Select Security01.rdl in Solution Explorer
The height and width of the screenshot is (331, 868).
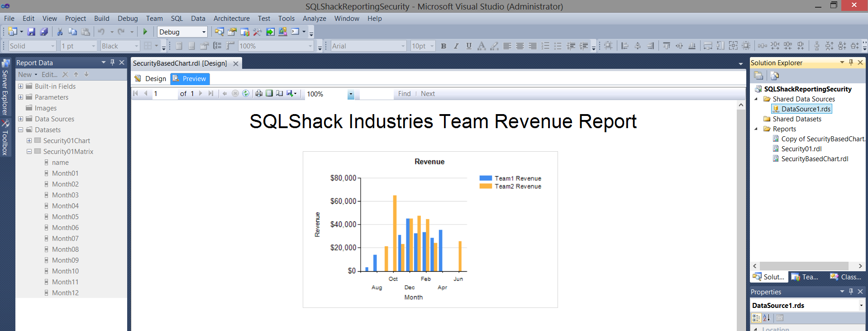(801, 149)
